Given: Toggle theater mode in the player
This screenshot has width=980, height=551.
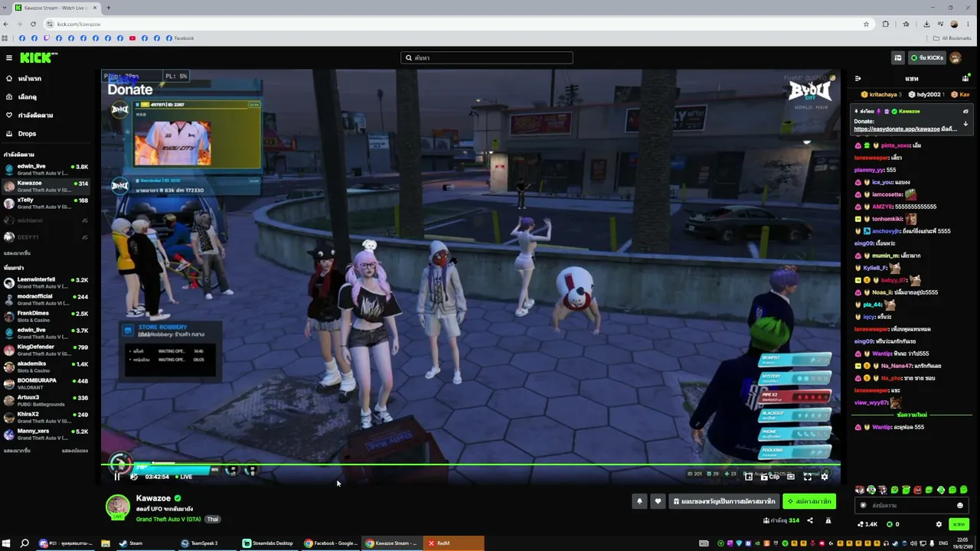Looking at the screenshot, I should 791,477.
